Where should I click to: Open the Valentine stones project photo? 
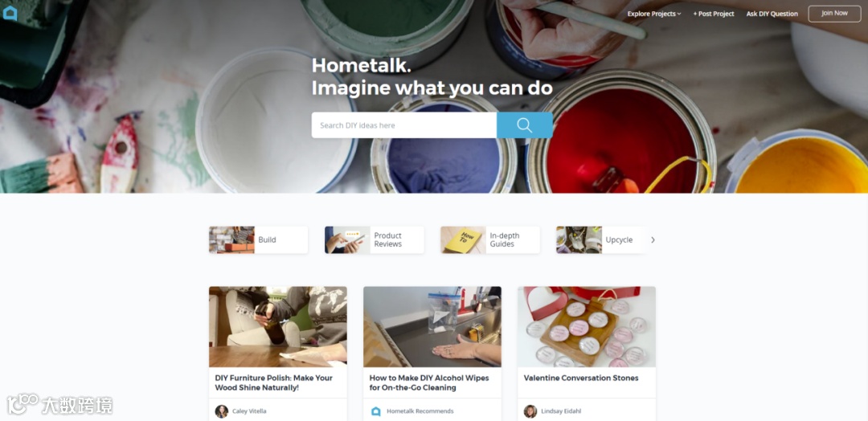click(x=587, y=326)
